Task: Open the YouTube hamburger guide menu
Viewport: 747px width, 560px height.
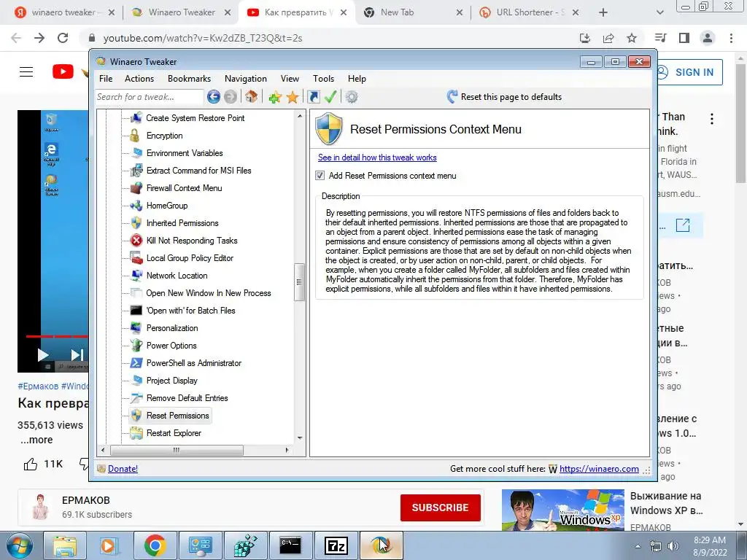Action: point(26,72)
